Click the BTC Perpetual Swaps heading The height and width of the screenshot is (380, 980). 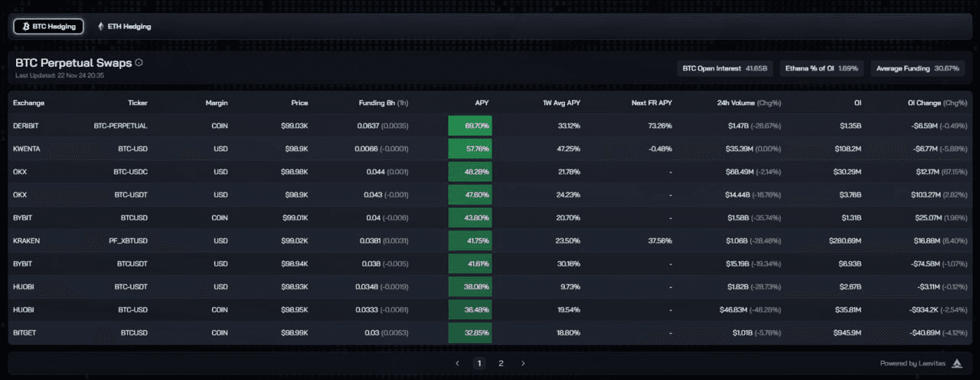click(x=73, y=63)
